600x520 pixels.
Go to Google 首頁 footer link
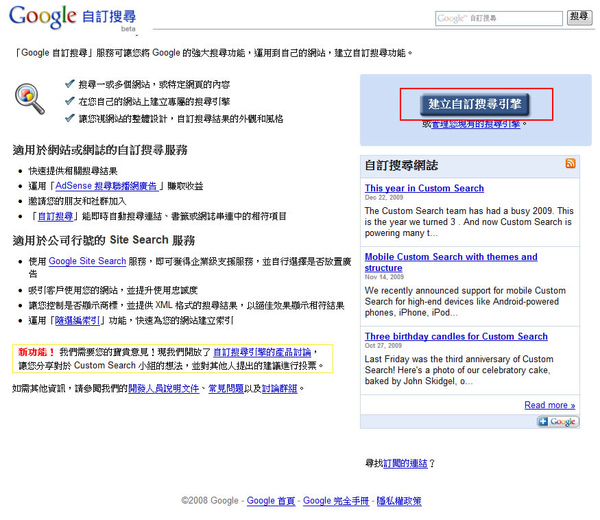[x=271, y=500]
